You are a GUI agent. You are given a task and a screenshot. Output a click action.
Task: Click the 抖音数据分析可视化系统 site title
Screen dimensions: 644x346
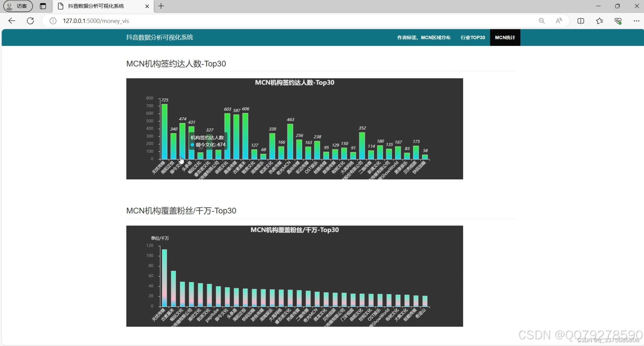coord(159,37)
